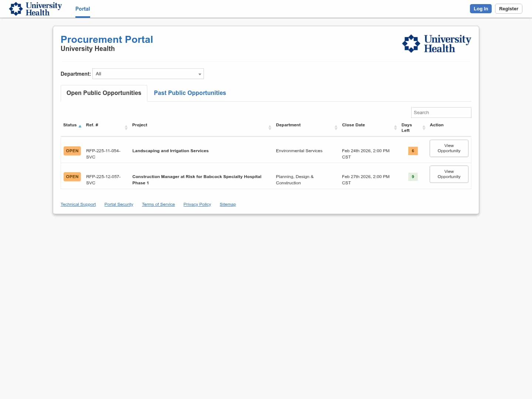This screenshot has height=399, width=532.
Task: Sort table by Project column
Action: pos(140,125)
